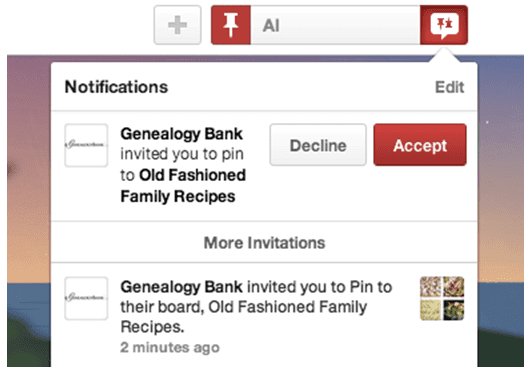Click the 'their board, Old Fashioned Family' notification text

point(244,307)
